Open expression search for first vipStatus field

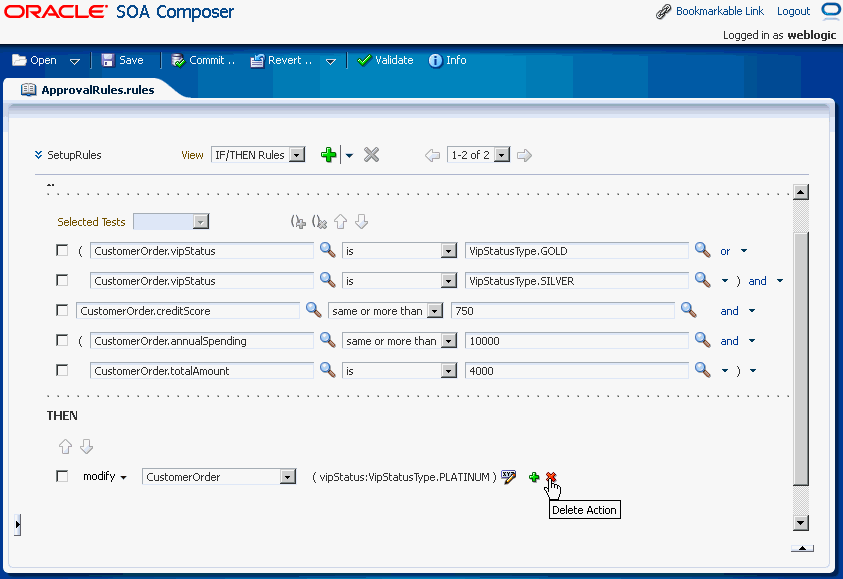[x=327, y=249]
